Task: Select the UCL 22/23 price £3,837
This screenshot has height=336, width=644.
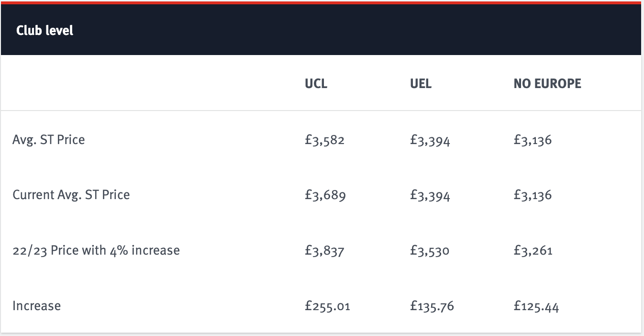Action: (324, 251)
